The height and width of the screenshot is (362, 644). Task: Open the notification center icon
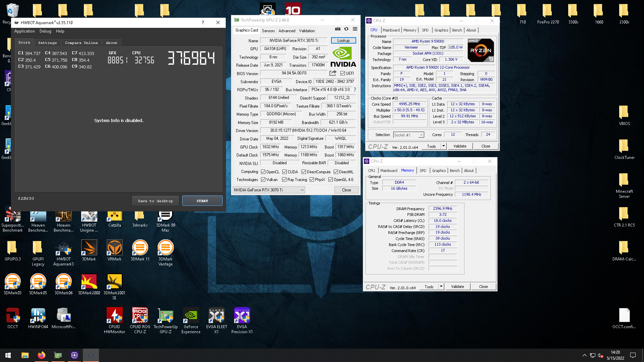tap(633, 355)
